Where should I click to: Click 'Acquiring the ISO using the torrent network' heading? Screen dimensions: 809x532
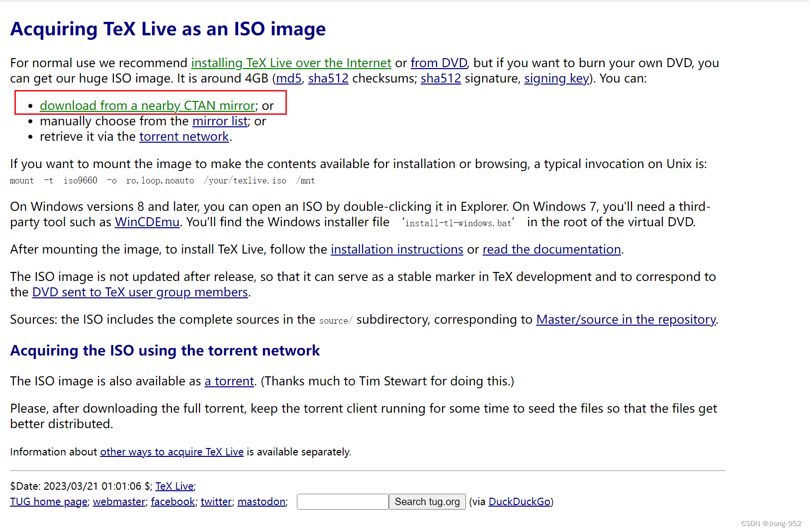[x=165, y=351]
